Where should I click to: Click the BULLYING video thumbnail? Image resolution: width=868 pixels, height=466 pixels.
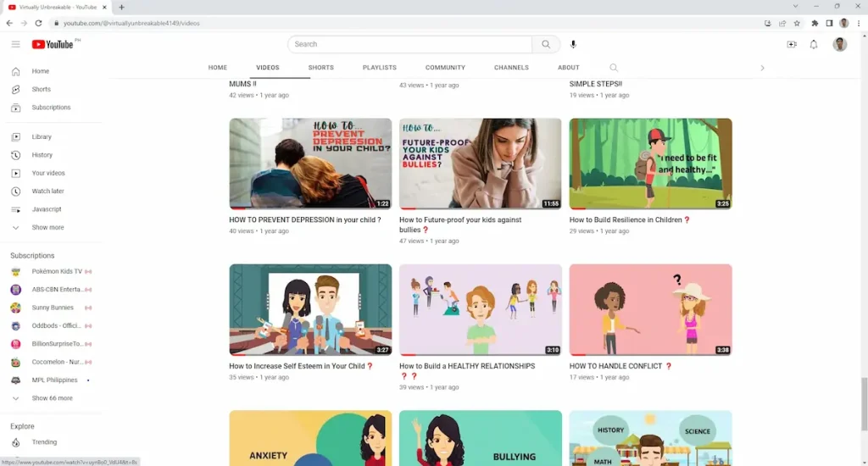(x=481, y=438)
